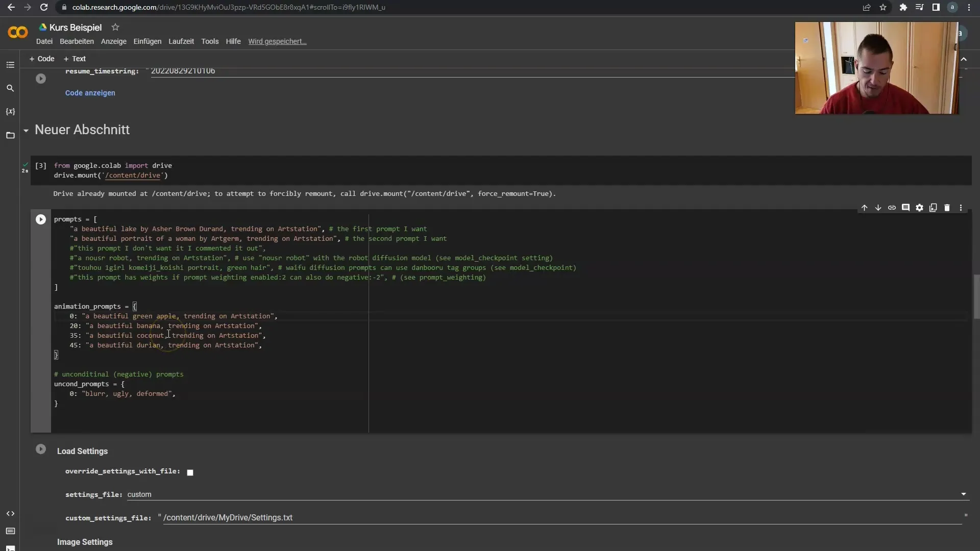Screen dimensions: 980x551
Task: Click the beautiful banana prompt line
Action: coord(166,325)
